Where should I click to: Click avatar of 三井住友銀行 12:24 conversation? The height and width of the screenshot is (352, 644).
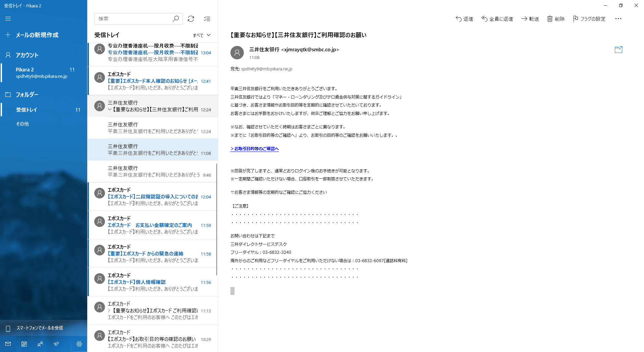(100, 106)
